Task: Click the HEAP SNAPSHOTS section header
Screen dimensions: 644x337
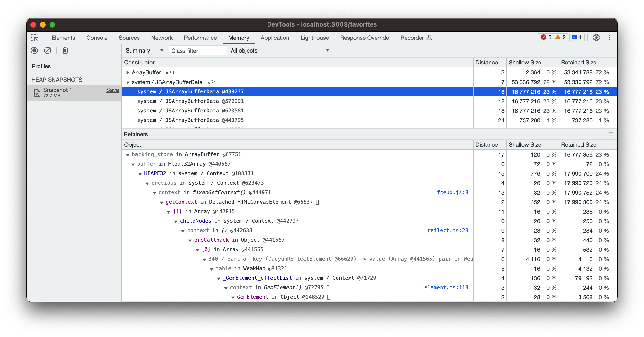Action: click(57, 80)
